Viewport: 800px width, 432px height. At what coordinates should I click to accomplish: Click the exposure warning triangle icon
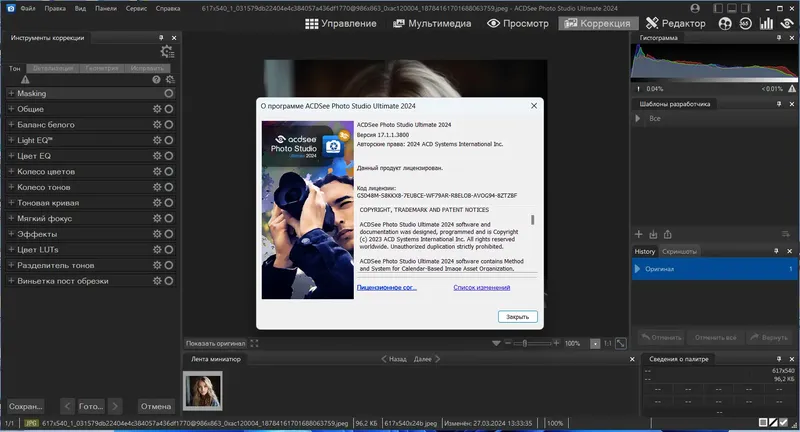pyautogui.click(x=25, y=80)
